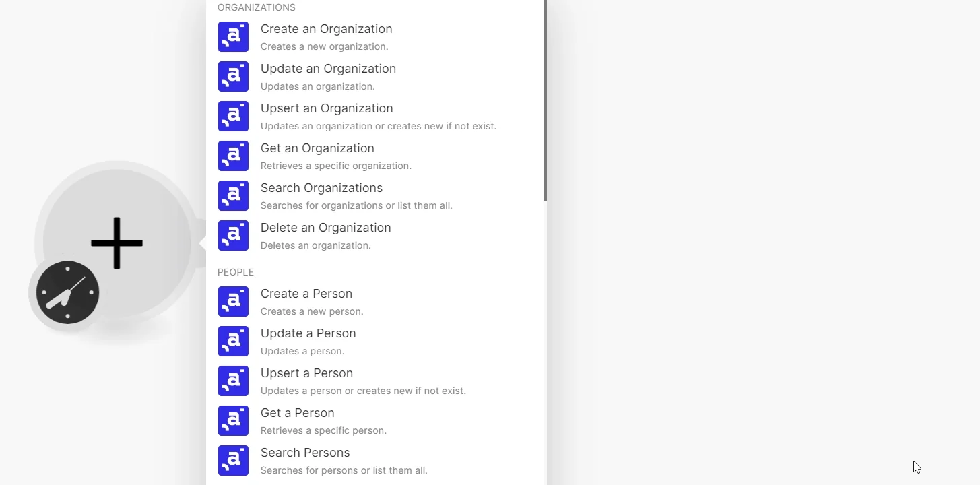980x485 pixels.
Task: Choose Upsert an Organization entry
Action: 376,117
